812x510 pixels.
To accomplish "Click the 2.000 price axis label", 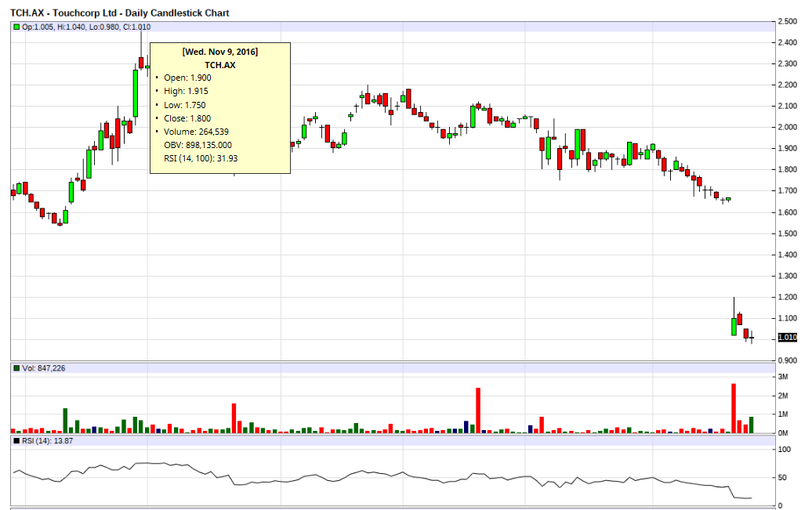I will 788,128.
